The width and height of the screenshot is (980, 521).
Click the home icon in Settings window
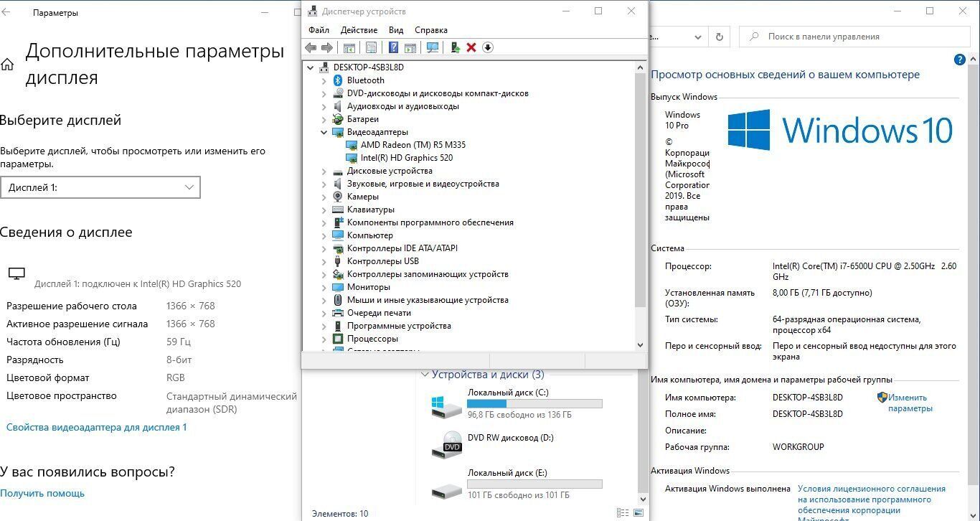7,65
